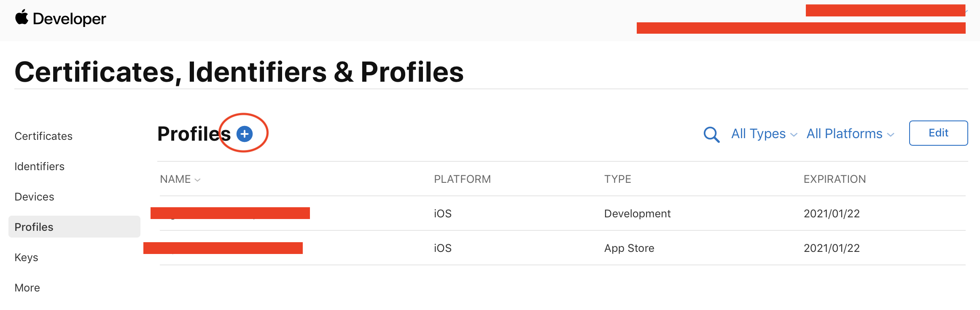Open Devices in the sidebar

(34, 197)
